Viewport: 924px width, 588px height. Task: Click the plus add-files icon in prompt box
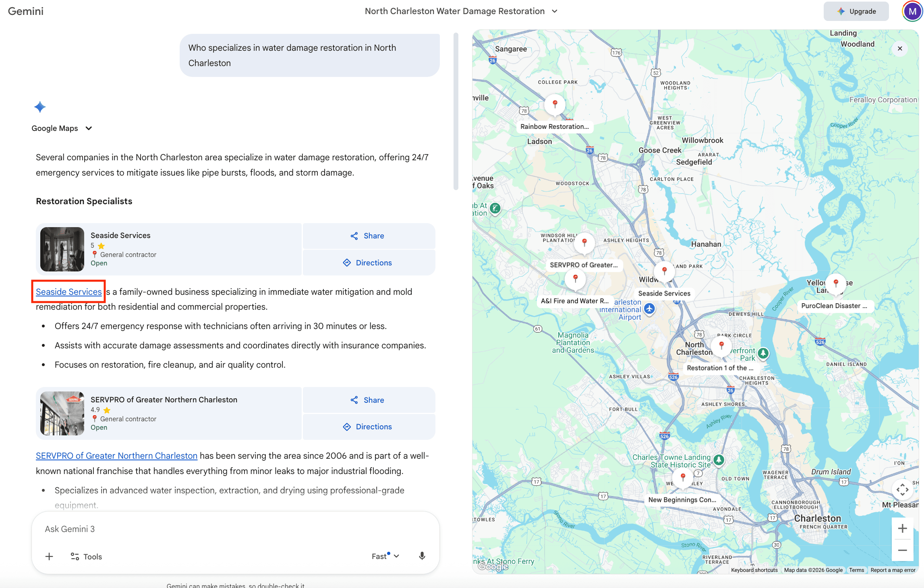click(49, 556)
